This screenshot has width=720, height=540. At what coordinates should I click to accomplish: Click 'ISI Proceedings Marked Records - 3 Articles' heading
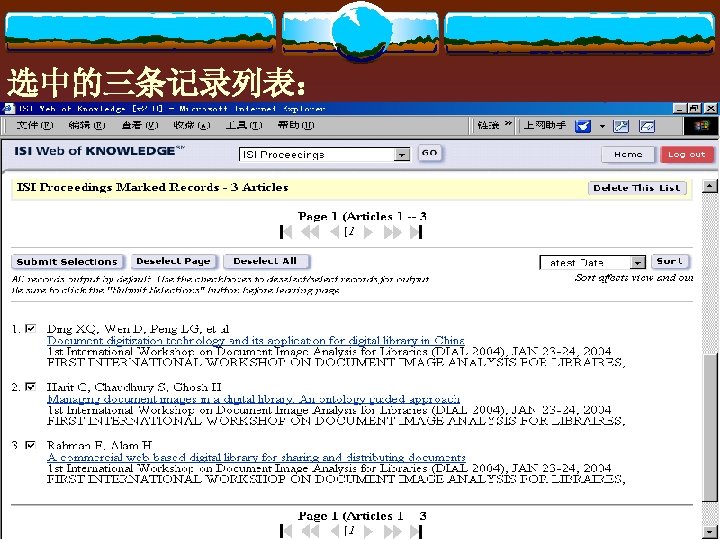[x=152, y=187]
